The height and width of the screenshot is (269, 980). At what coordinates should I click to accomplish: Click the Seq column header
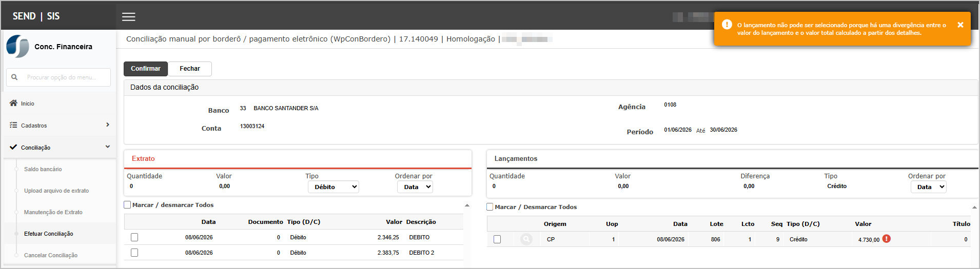click(777, 224)
